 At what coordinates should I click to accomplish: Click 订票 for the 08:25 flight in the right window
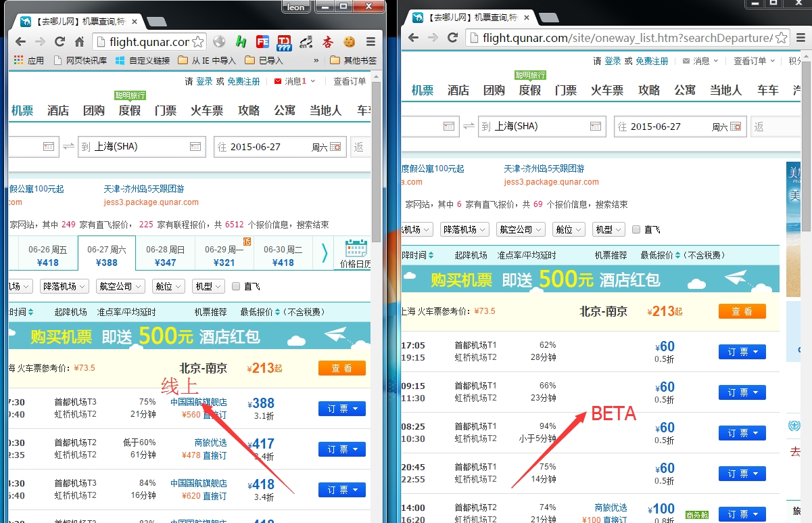pos(742,433)
